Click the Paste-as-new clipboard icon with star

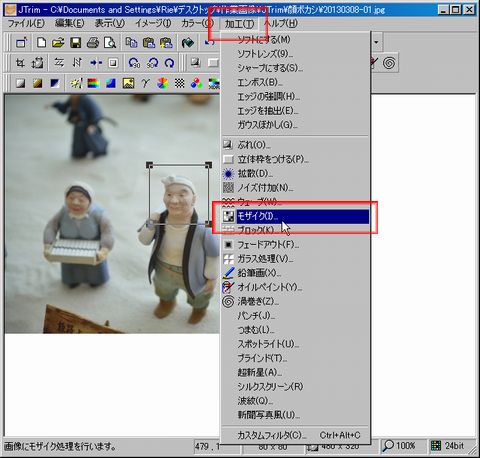click(166, 43)
